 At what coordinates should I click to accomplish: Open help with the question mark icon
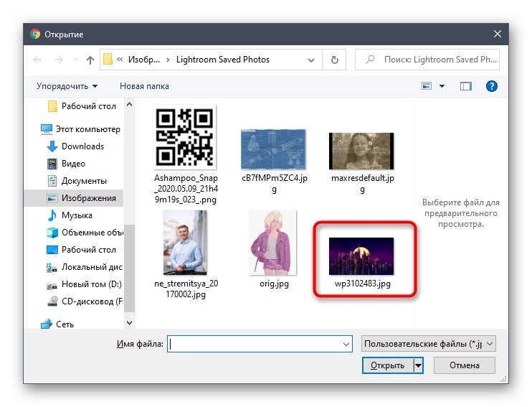point(492,86)
